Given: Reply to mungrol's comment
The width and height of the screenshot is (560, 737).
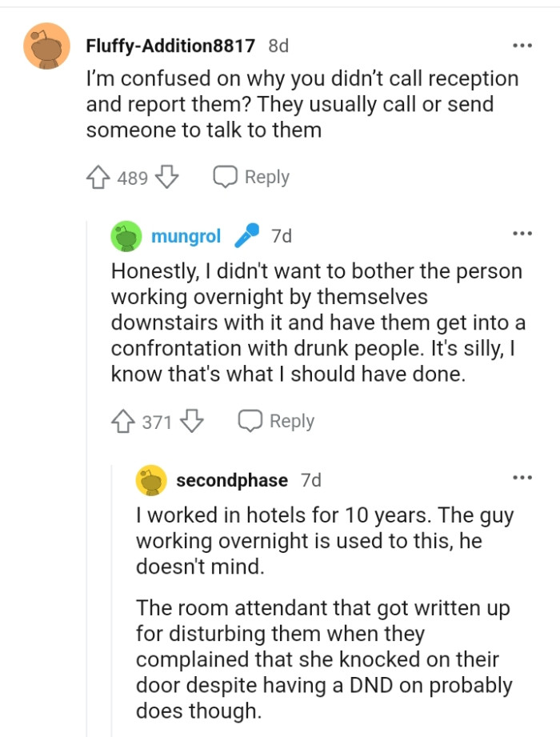Looking at the screenshot, I should (278, 420).
